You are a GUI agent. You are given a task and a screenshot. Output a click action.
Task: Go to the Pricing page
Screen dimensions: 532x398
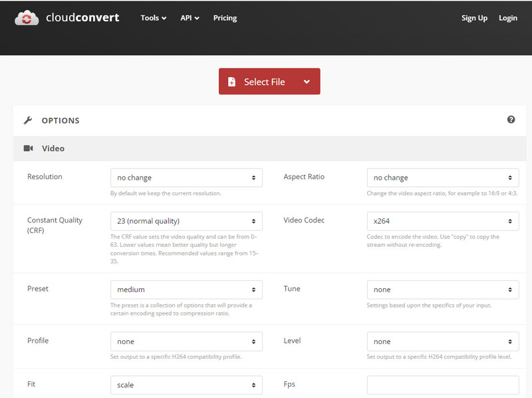(x=225, y=18)
